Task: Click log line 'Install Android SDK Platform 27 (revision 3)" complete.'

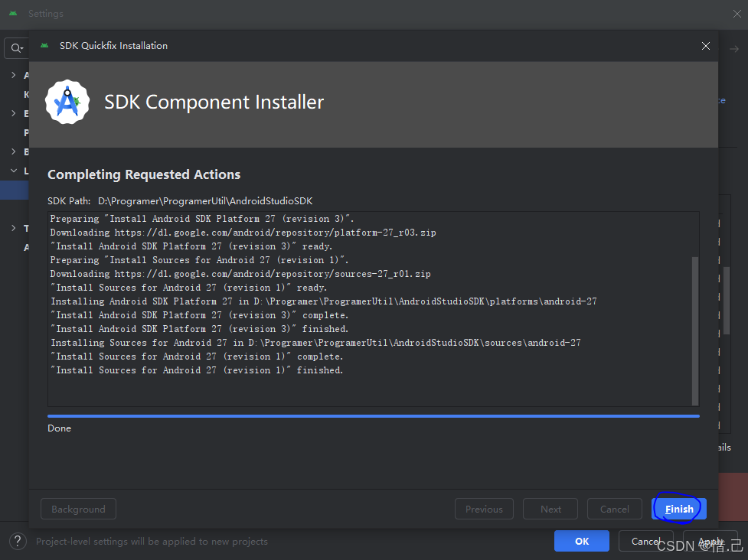Action: tap(199, 315)
